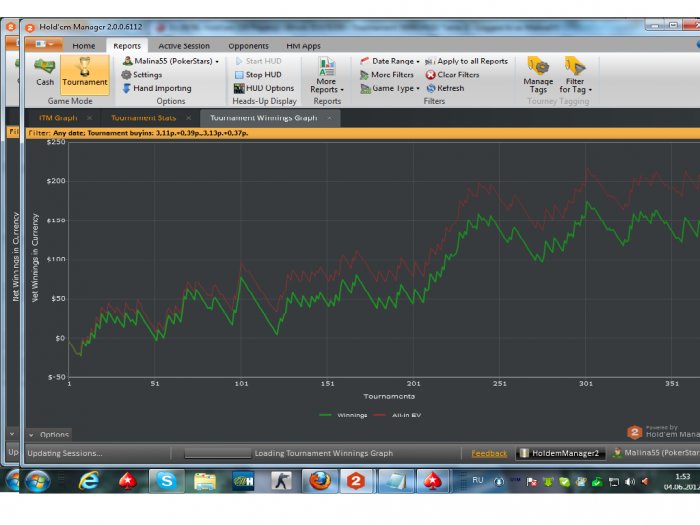Open Settings with the gear icon
Screen dimensions: 700x525
[x=142, y=75]
